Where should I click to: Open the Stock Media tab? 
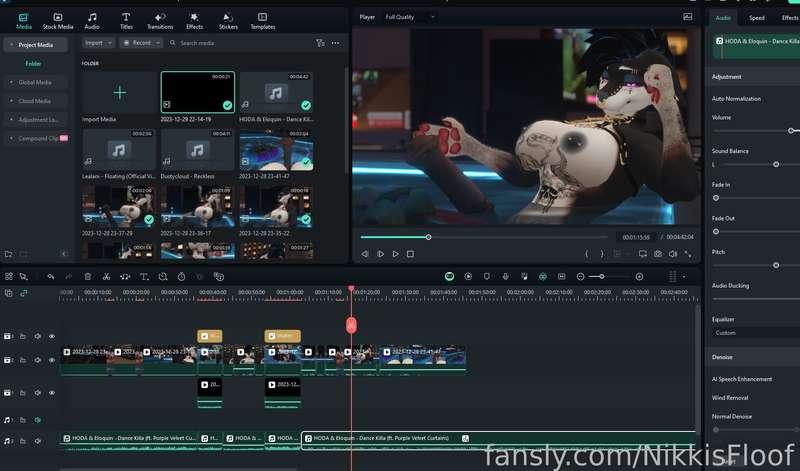click(58, 21)
